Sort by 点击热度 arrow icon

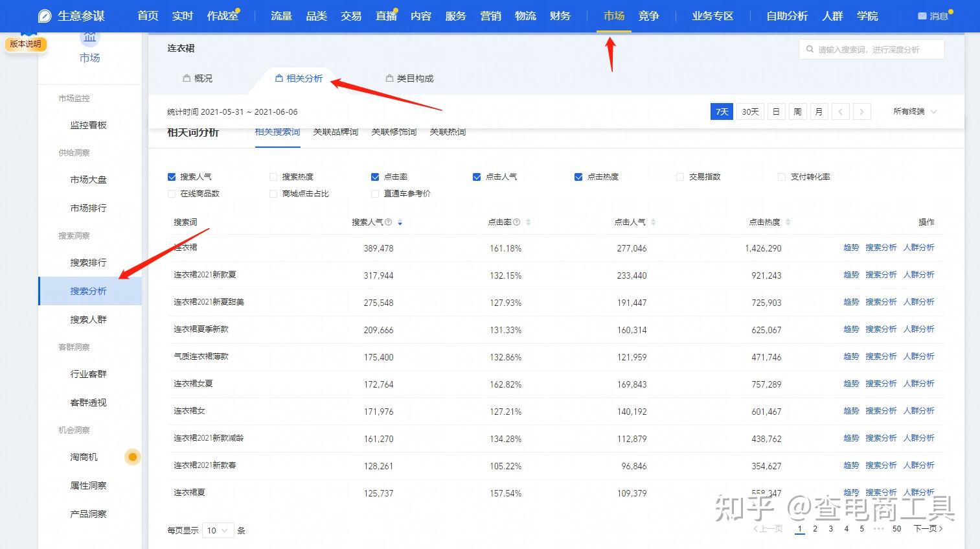pyautogui.click(x=788, y=222)
